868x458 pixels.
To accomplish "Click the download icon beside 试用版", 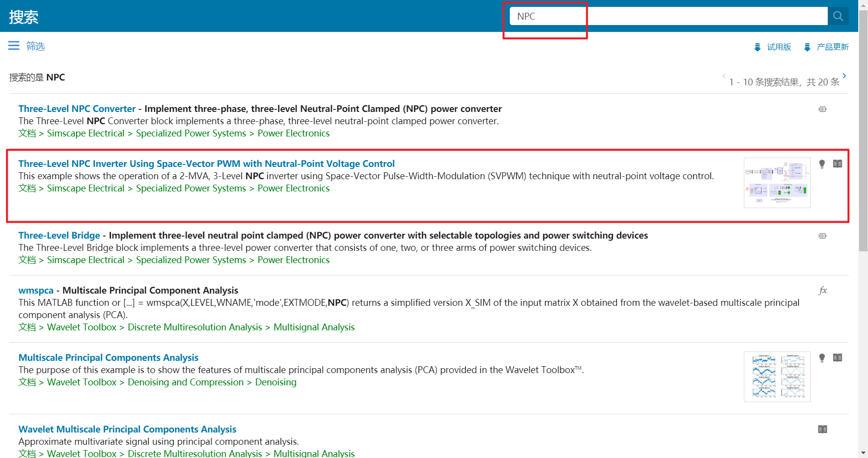I will pyautogui.click(x=757, y=47).
